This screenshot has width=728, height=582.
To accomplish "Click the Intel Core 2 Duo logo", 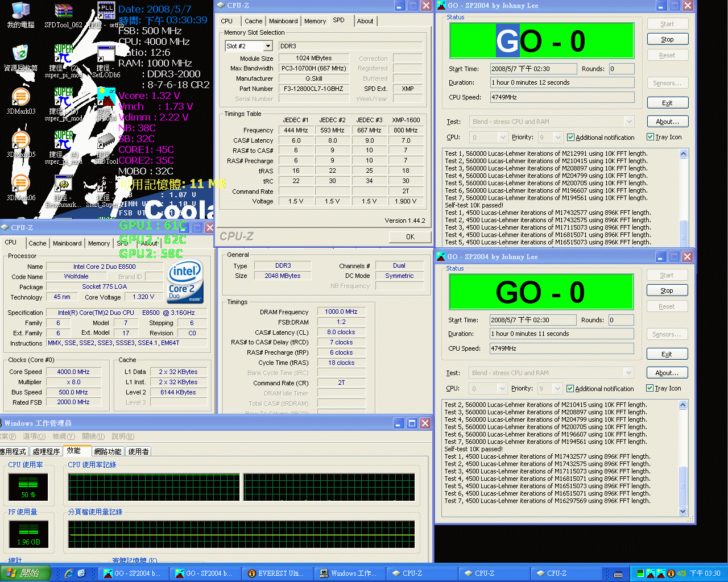I will (185, 282).
